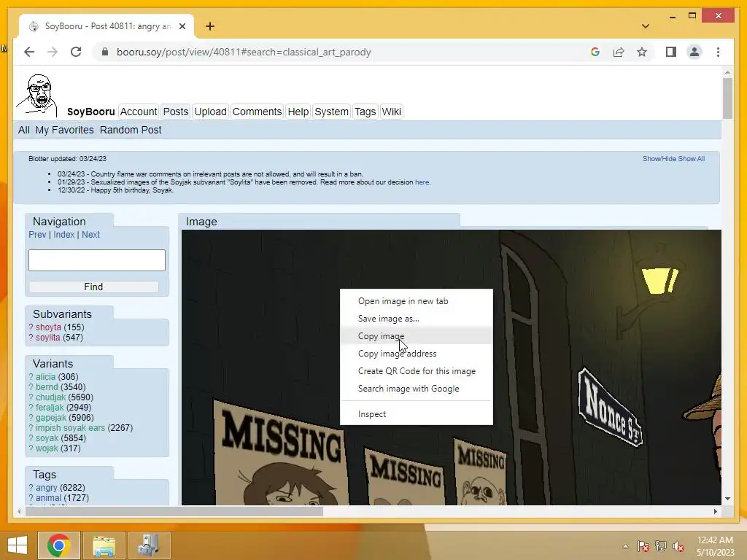Image resolution: width=747 pixels, height=560 pixels.
Task: Click scrollbar down arrow
Action: 727,499
